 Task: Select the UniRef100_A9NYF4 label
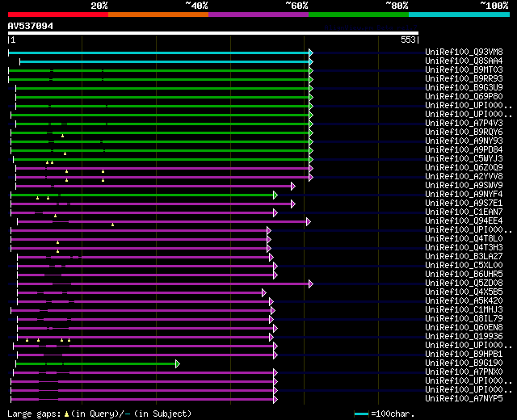click(x=464, y=194)
